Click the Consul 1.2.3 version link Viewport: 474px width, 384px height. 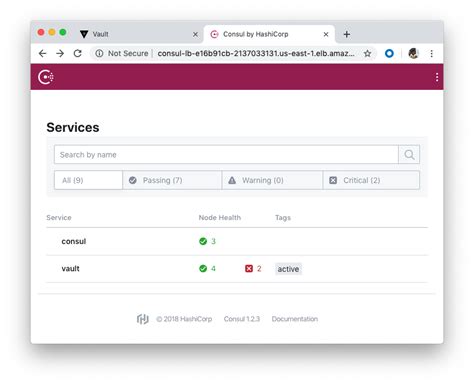coord(242,319)
